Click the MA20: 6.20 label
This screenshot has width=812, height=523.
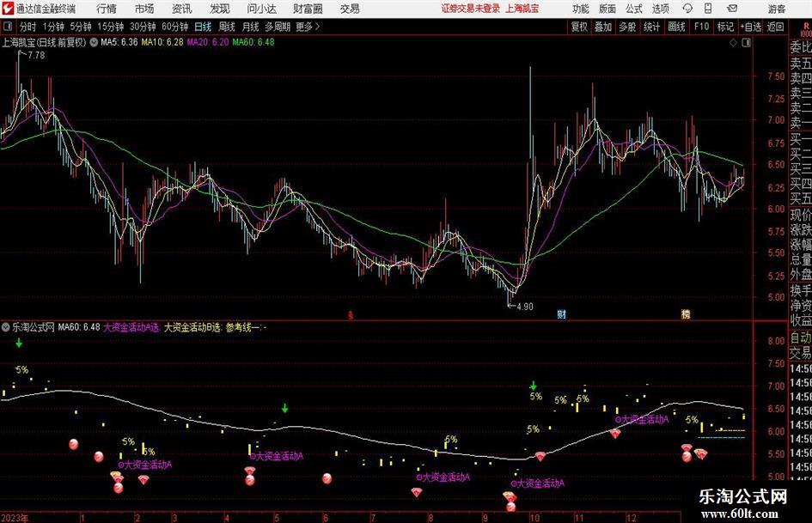(208, 42)
